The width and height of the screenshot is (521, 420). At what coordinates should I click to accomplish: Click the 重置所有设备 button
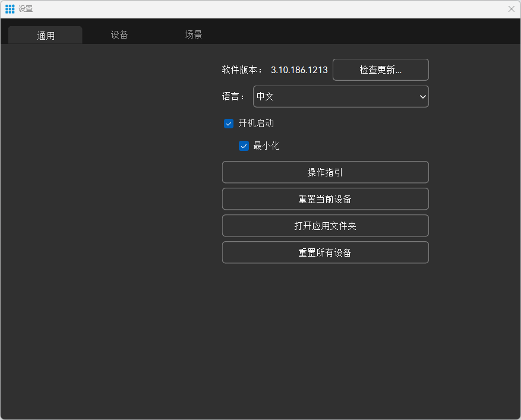click(x=325, y=252)
